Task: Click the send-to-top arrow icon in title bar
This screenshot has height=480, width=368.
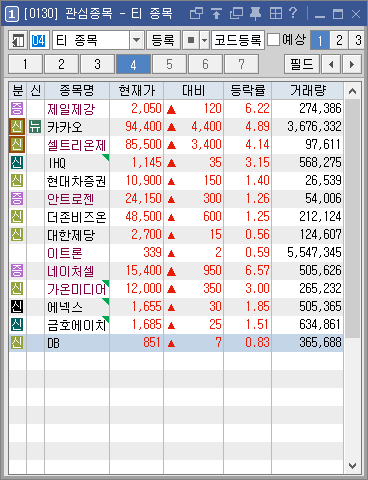Action: [216, 14]
